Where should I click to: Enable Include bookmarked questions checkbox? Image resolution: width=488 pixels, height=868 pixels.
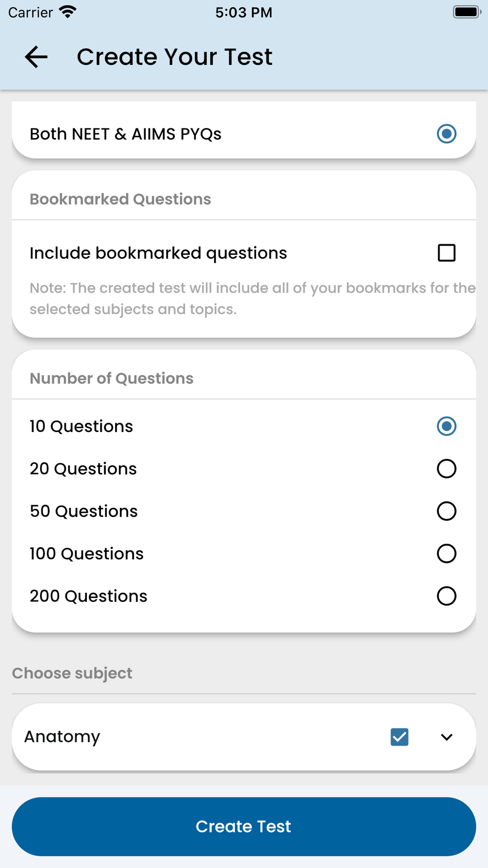click(447, 253)
